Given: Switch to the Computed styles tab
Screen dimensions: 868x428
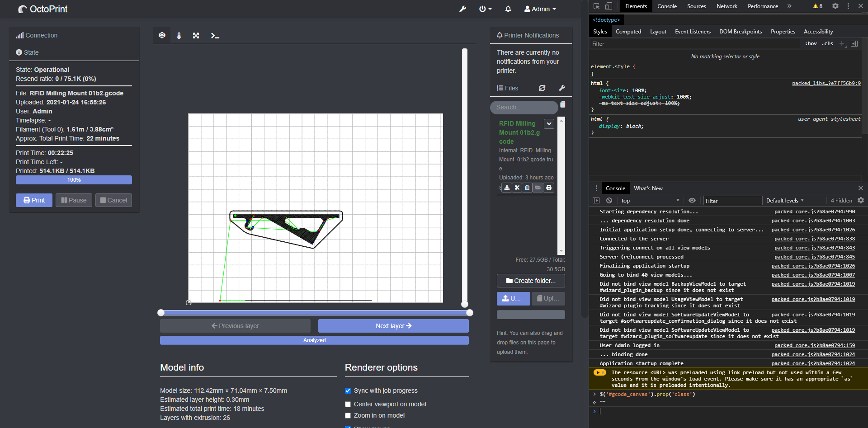Looking at the screenshot, I should 628,32.
